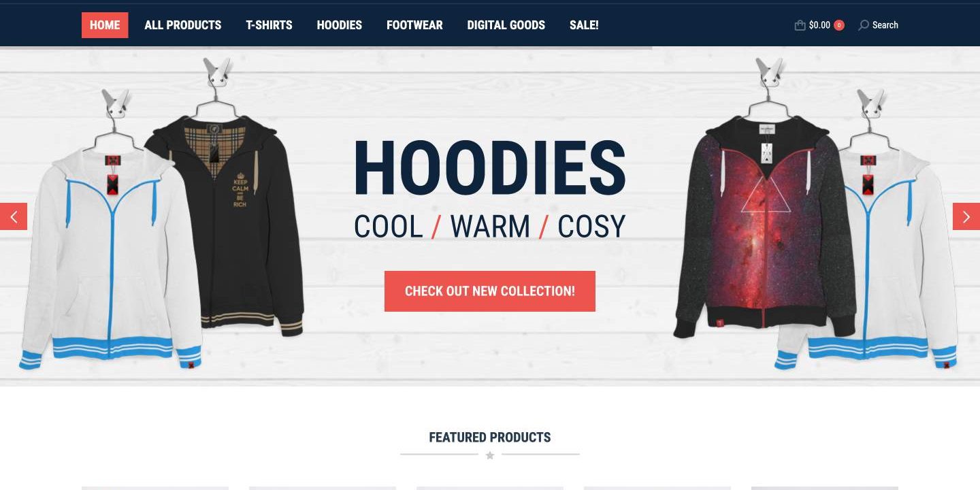This screenshot has height=490, width=980.
Task: Open the Hoodies menu item
Action: point(340,25)
